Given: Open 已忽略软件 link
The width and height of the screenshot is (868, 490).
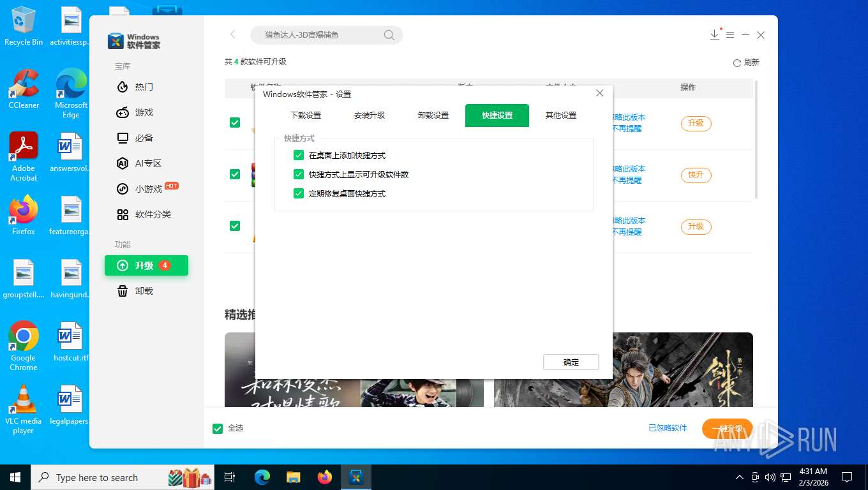Looking at the screenshot, I should pos(668,428).
